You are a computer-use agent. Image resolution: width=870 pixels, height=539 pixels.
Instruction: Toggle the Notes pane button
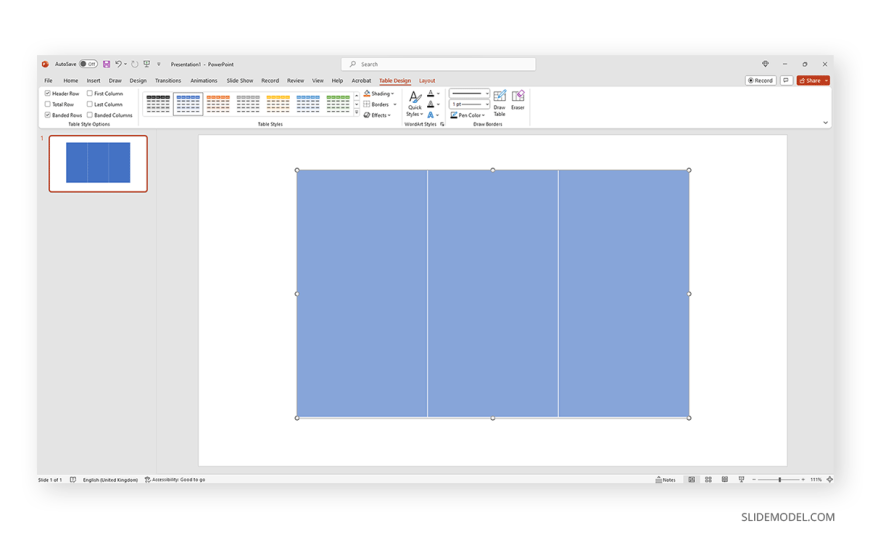tap(666, 480)
